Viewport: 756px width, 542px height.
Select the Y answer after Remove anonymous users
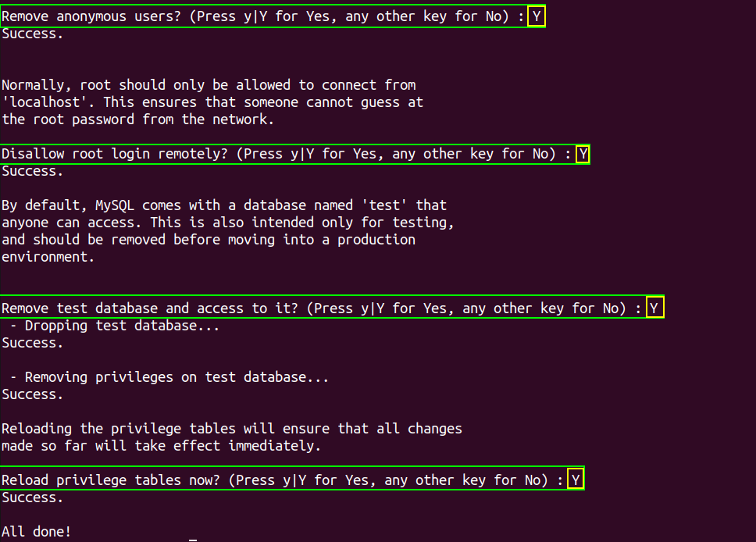click(537, 16)
